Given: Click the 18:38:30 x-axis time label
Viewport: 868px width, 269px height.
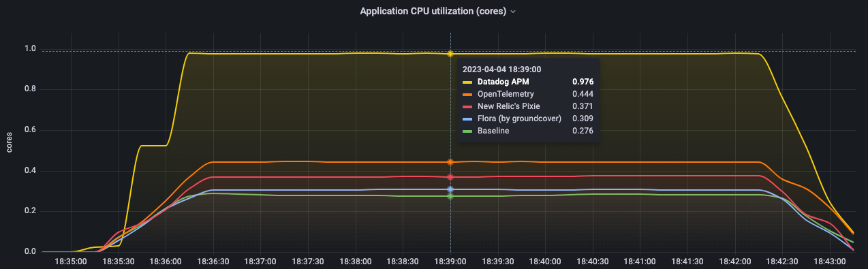Looking at the screenshot, I should coord(403,262).
